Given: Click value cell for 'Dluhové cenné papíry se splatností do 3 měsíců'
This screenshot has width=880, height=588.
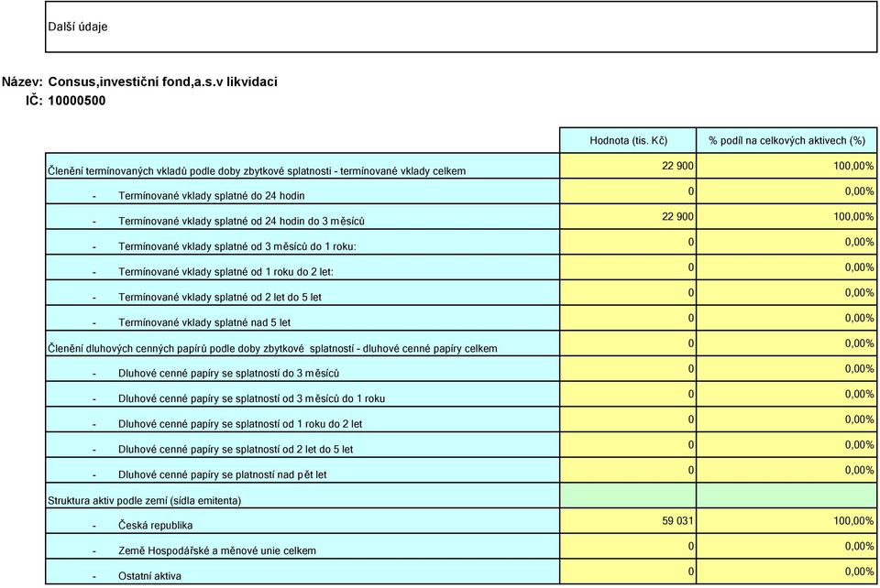Looking at the screenshot, I should 628,369.
